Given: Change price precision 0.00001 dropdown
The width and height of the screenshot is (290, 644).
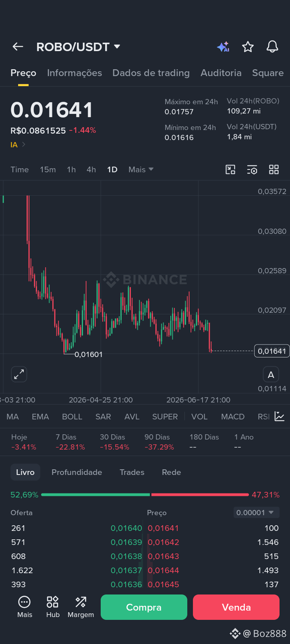Looking at the screenshot, I should pos(256,512).
